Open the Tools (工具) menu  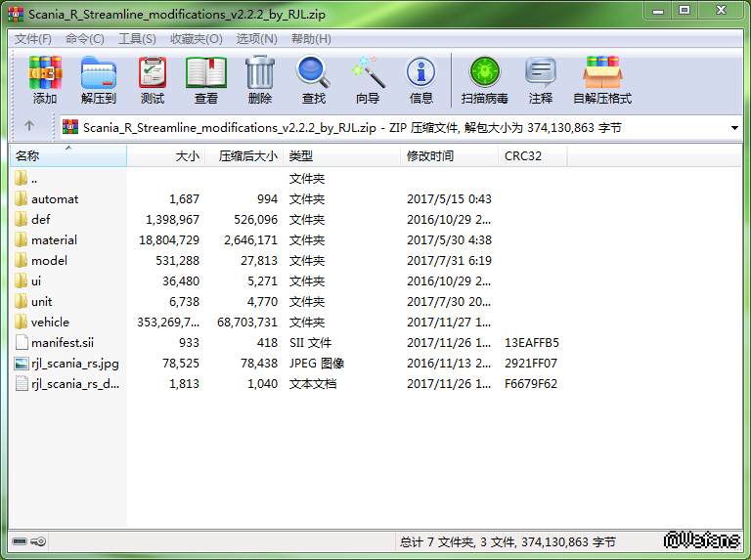137,39
